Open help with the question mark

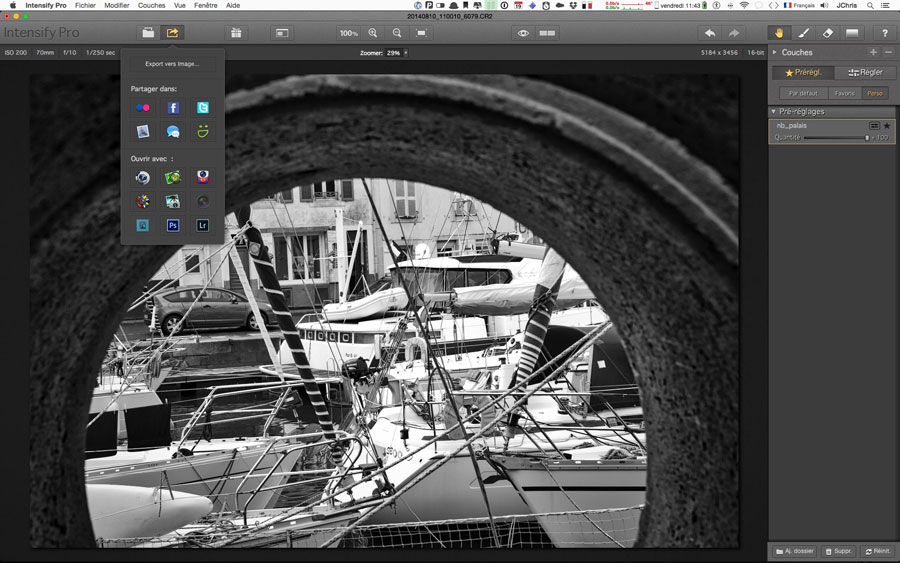coord(885,33)
